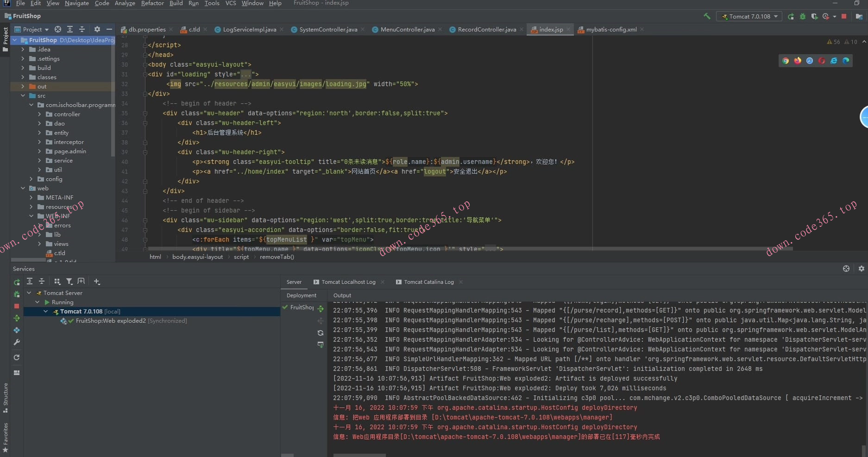Expand the controller package folder
The height and width of the screenshot is (457, 868).
(39, 114)
